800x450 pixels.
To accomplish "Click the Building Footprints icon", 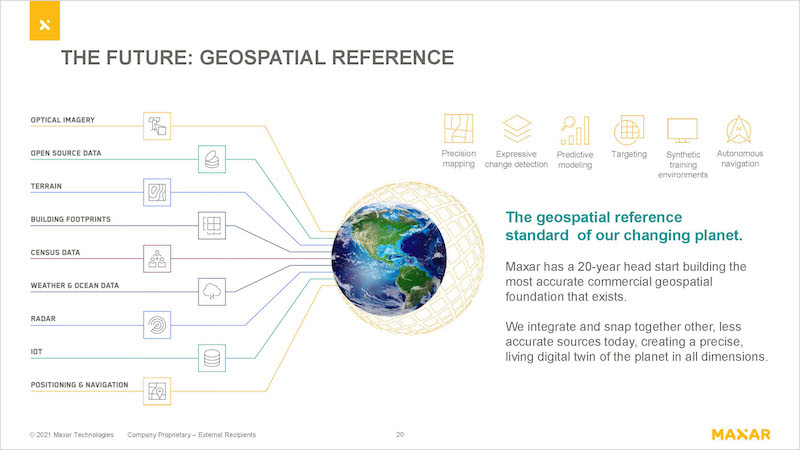I will (x=212, y=226).
